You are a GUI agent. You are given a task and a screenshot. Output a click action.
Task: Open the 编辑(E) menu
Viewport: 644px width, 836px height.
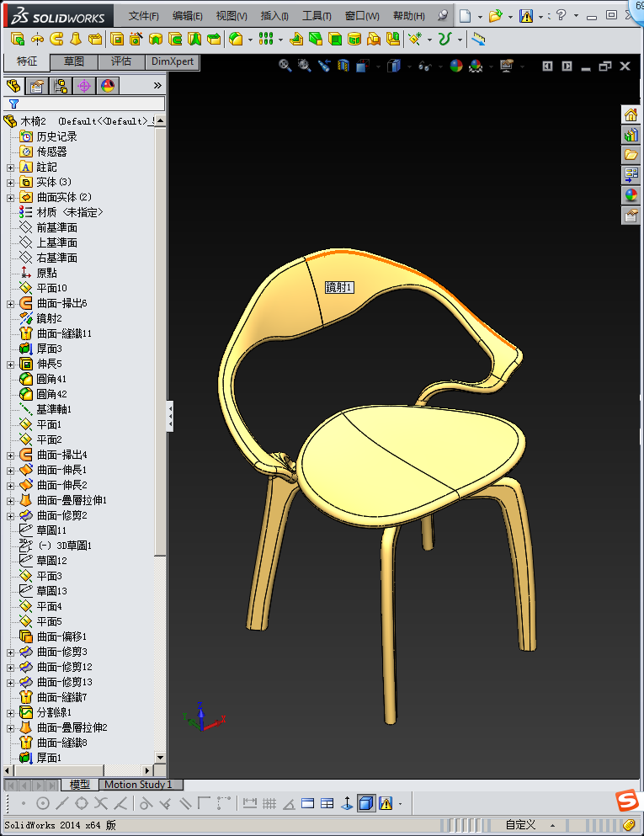click(187, 16)
